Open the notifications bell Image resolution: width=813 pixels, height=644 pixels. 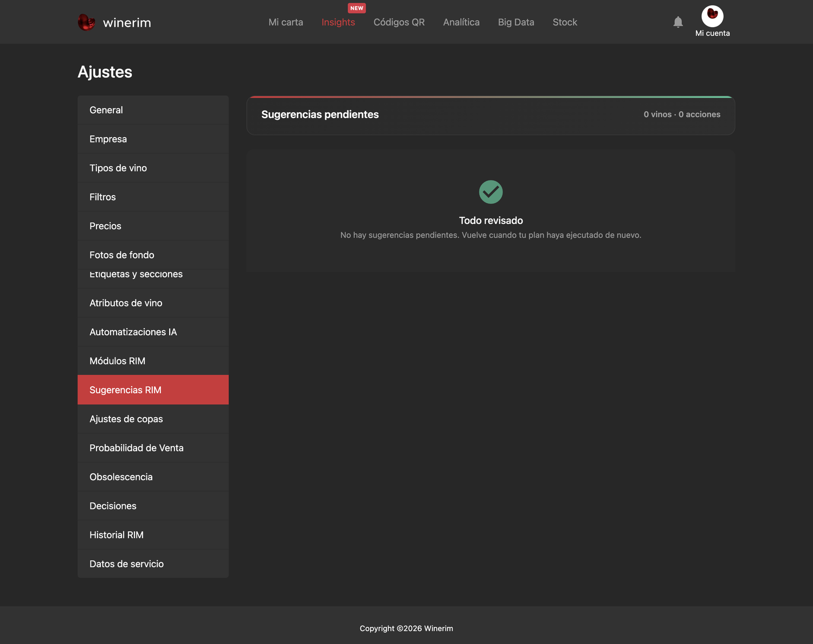pos(678,22)
